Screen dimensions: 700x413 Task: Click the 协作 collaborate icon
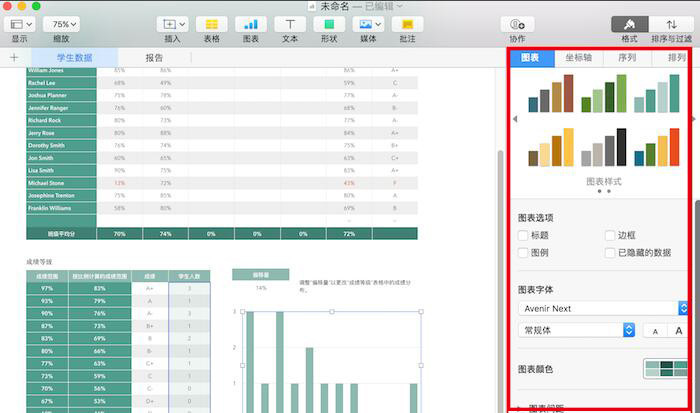pyautogui.click(x=517, y=24)
